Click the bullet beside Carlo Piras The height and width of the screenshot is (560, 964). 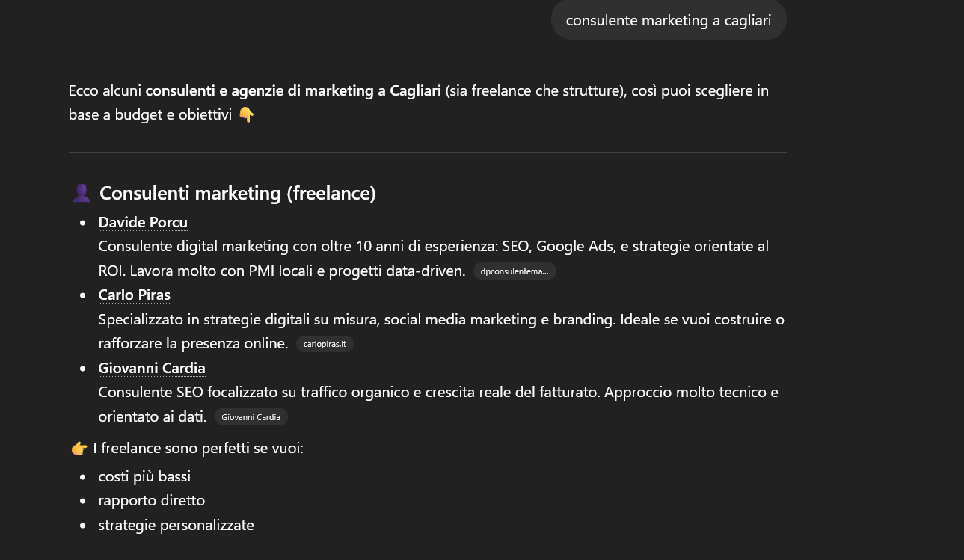pyautogui.click(x=82, y=295)
